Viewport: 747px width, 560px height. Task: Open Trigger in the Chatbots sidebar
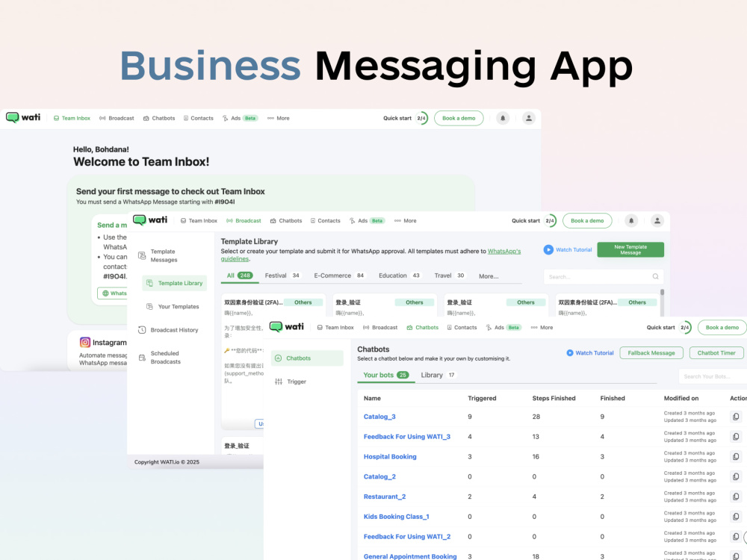tap(291, 382)
